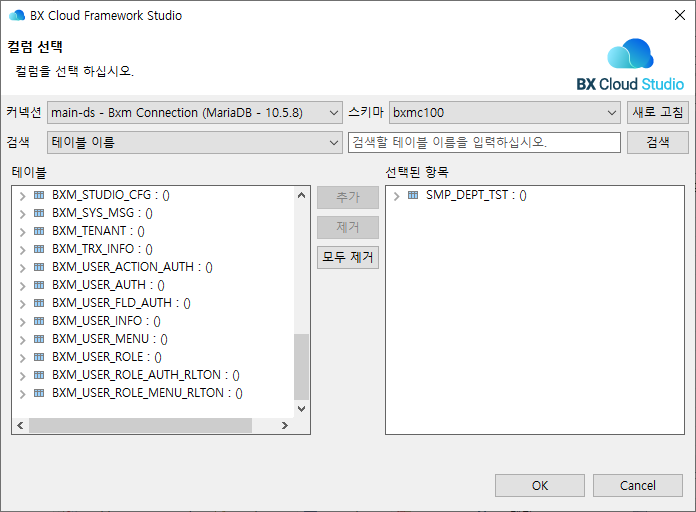Click the 새로 고침 refresh button
Viewport: 696px width, 512px height.
[658, 113]
